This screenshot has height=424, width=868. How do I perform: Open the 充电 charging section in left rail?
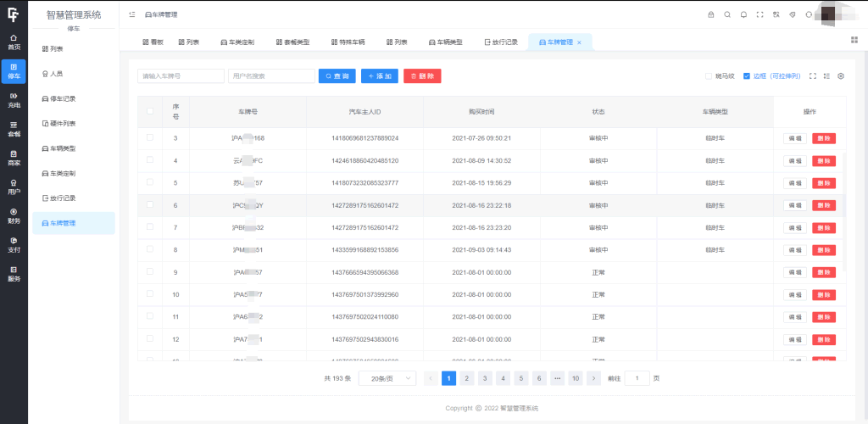point(14,101)
